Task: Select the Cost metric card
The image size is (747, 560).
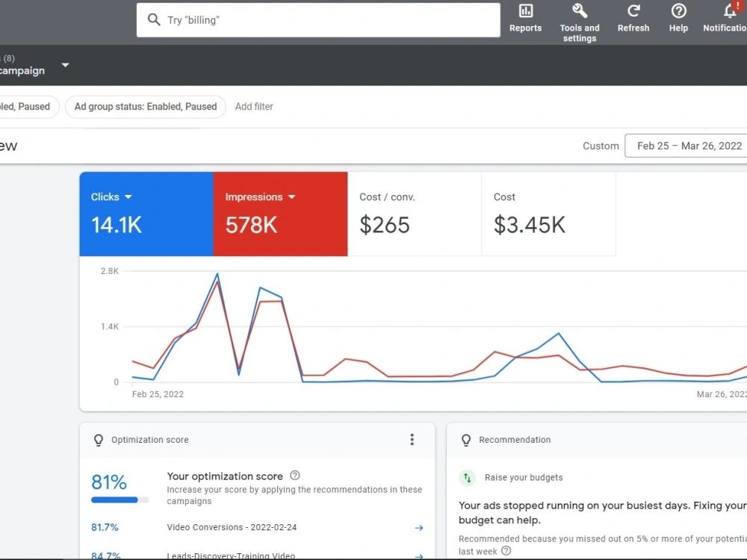Action: point(548,214)
